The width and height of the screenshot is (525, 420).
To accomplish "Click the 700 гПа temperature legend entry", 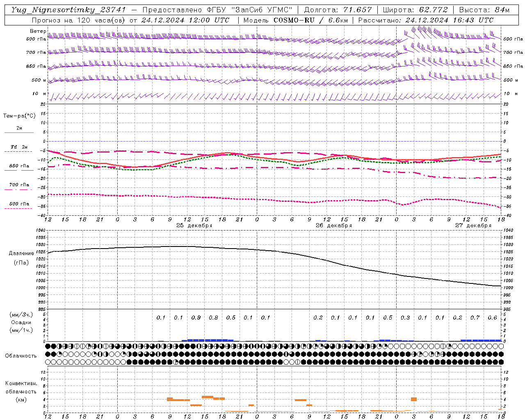I will [19, 185].
